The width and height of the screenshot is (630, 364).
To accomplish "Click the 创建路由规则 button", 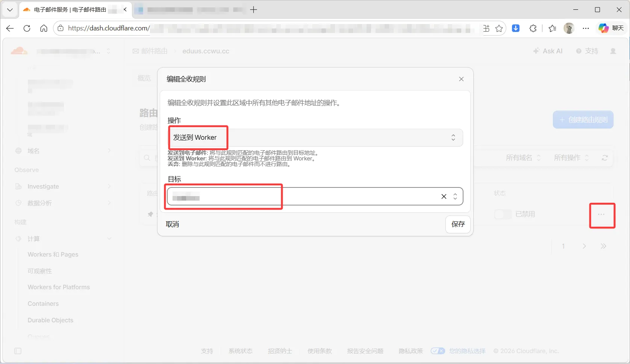I will [583, 120].
